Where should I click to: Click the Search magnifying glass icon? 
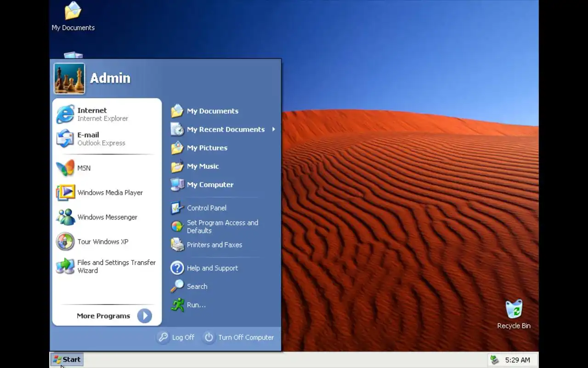click(177, 286)
